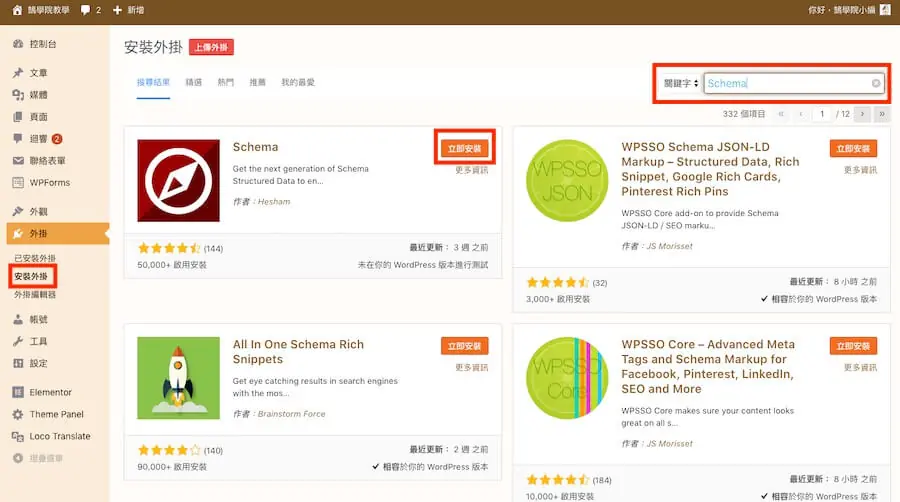The width and height of the screenshot is (900, 502).
Task: Open 更多資訊 for the Schema plugin
Action: tap(471, 170)
